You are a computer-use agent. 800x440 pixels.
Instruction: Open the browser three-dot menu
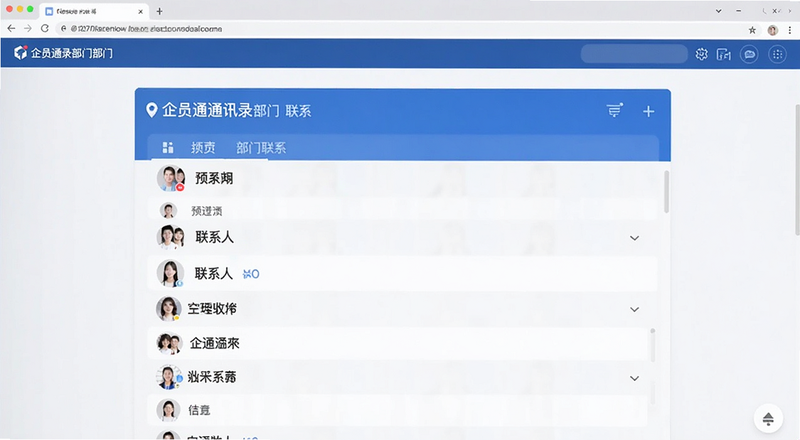pyautogui.click(x=790, y=30)
